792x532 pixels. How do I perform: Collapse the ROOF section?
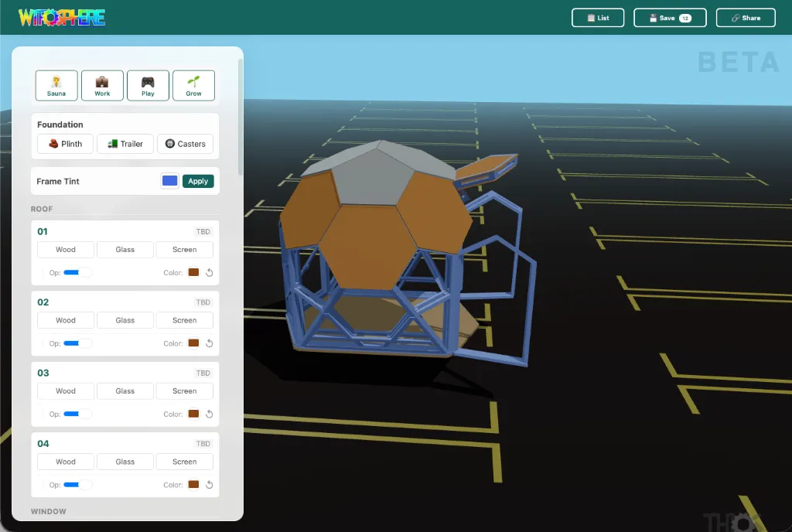[42, 208]
